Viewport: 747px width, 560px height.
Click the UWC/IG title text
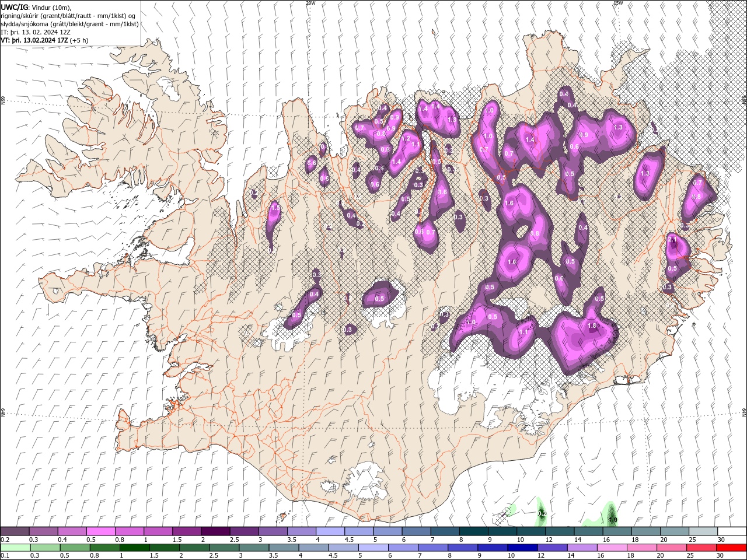15,7
